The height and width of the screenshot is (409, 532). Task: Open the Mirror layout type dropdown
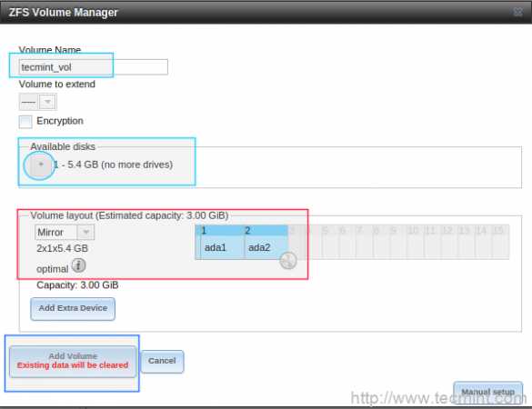(65, 233)
